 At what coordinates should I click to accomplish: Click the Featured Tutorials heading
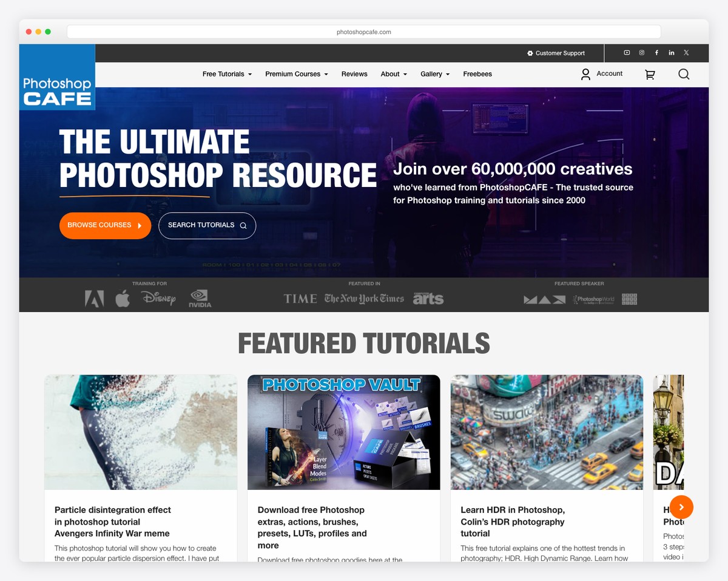click(x=364, y=343)
